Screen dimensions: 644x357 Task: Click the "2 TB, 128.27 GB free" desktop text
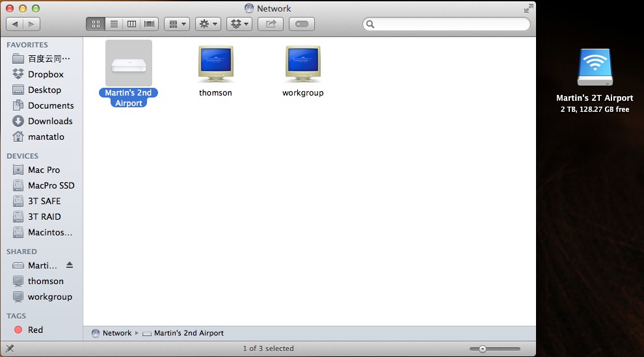595,109
